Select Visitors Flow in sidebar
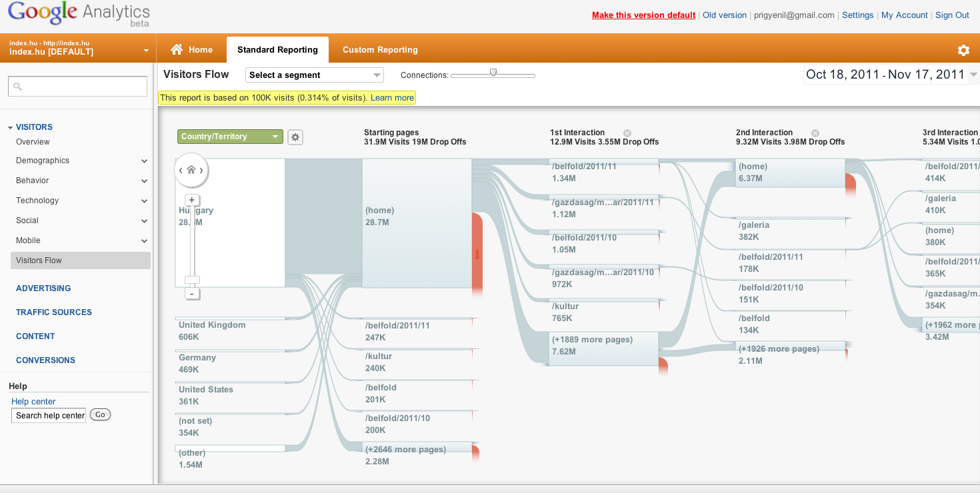Screen dimensions: 980x493 tap(81, 260)
